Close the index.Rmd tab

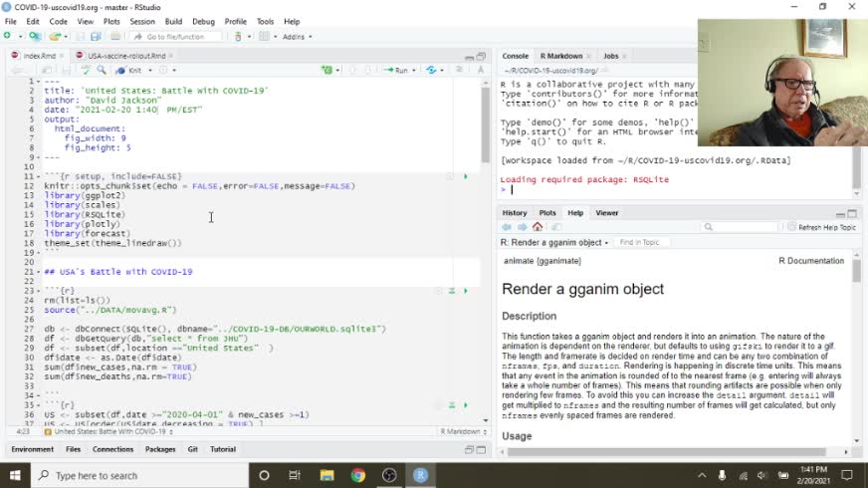click(x=62, y=56)
